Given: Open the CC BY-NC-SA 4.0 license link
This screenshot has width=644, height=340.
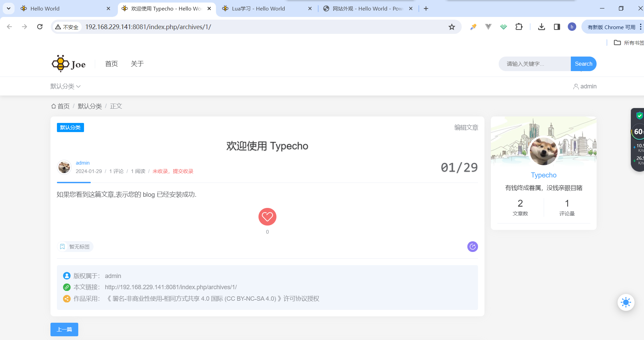Looking at the screenshot, I should coord(212,299).
